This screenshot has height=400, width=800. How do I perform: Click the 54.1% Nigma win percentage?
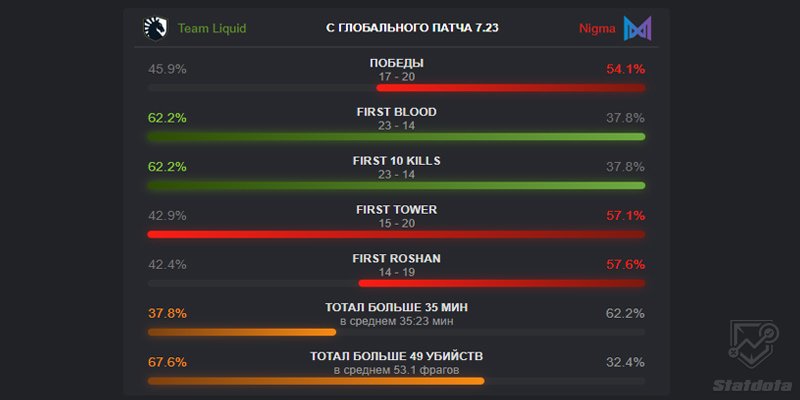pyautogui.click(x=626, y=69)
